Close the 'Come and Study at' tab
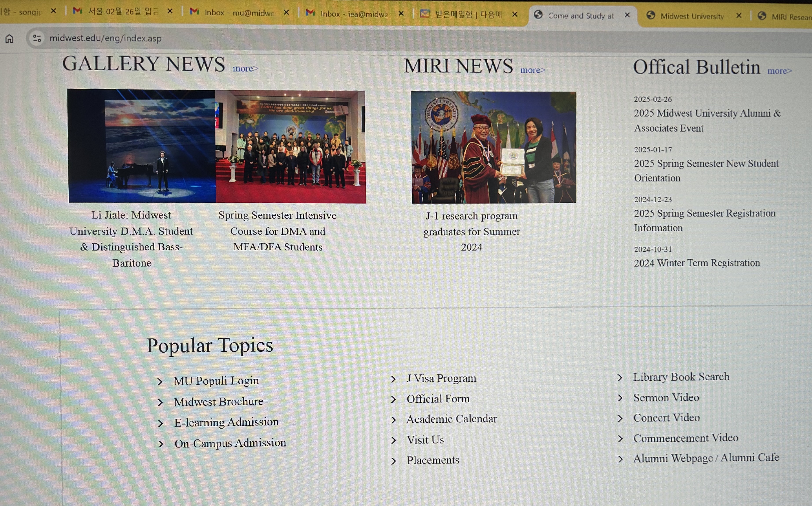The image size is (812, 506). click(627, 15)
